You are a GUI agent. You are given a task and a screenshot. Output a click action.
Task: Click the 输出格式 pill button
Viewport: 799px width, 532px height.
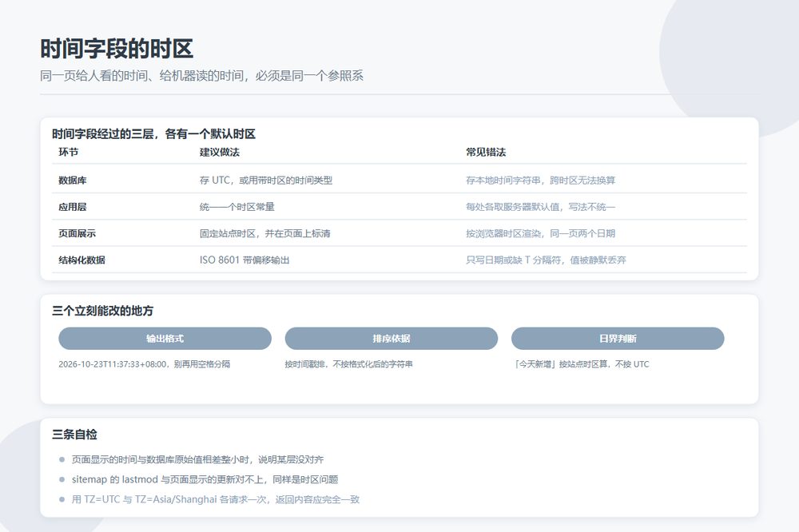coord(165,339)
